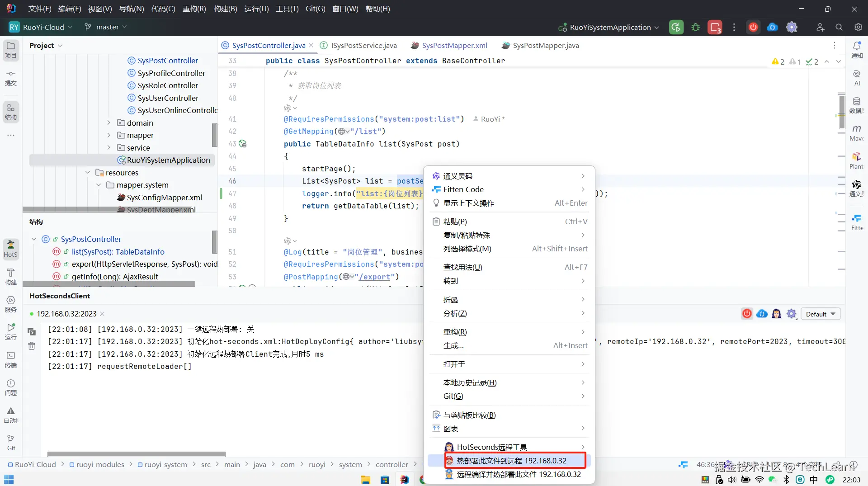868x486 pixels.
Task: Click controller breadcrumb
Action: click(392, 464)
